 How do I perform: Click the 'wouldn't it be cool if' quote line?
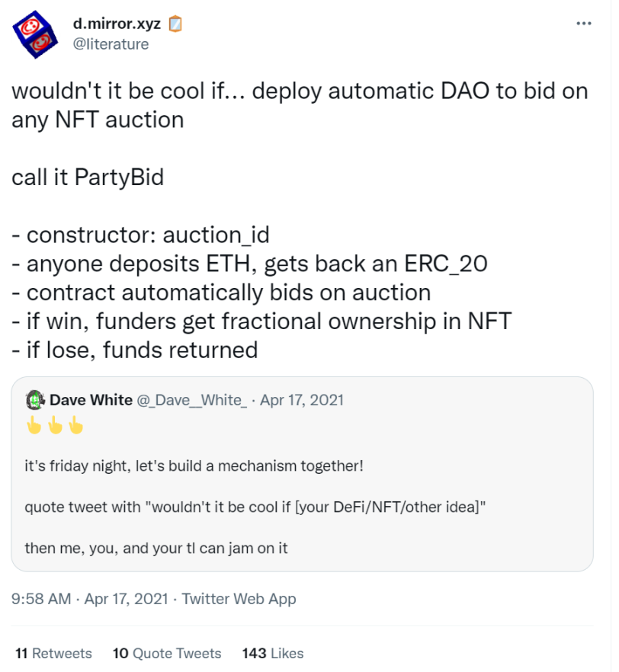255,507
